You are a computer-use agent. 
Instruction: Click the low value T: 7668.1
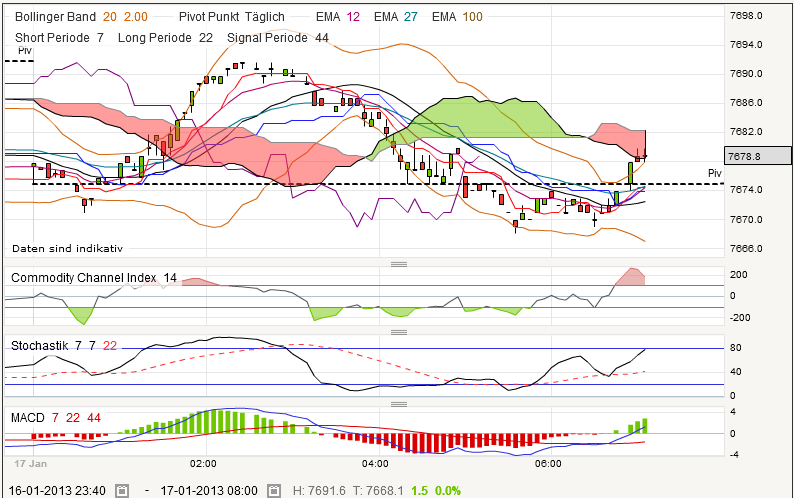(378, 490)
